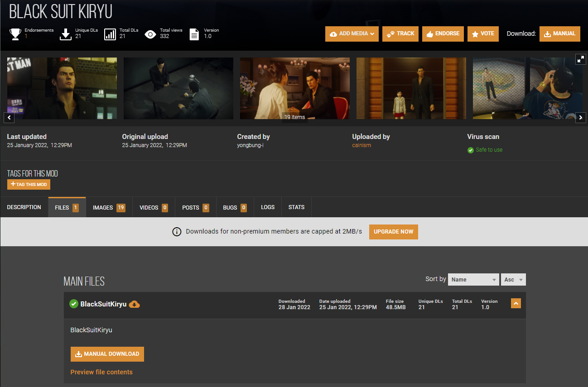Viewport: 588px width, 387px height.
Task: Click the Unique DLs download icon
Action: point(66,34)
